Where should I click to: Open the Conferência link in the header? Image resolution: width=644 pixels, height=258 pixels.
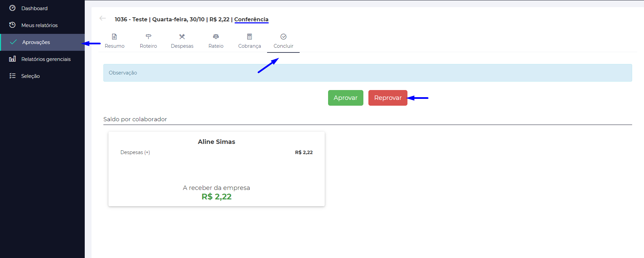251,19
